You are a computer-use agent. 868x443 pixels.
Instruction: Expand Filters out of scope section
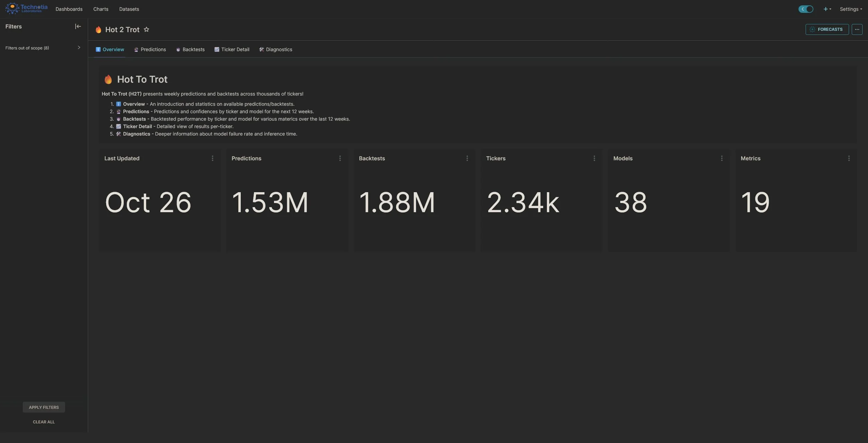coord(79,48)
